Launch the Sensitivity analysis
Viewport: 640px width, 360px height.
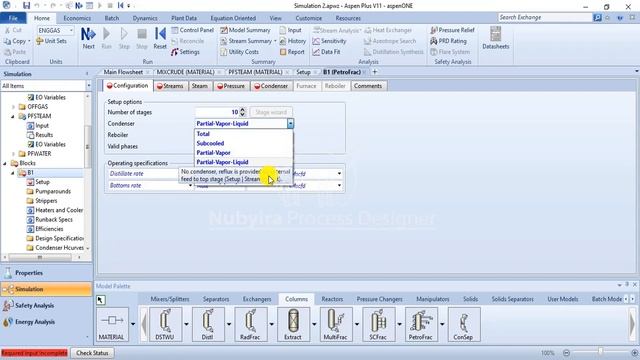pyautogui.click(x=329, y=41)
